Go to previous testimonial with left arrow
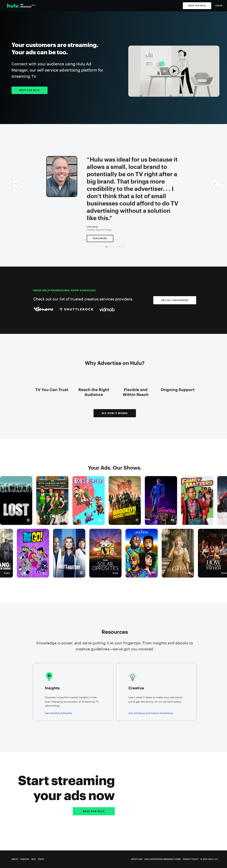The width and height of the screenshot is (227, 868). 16,183
